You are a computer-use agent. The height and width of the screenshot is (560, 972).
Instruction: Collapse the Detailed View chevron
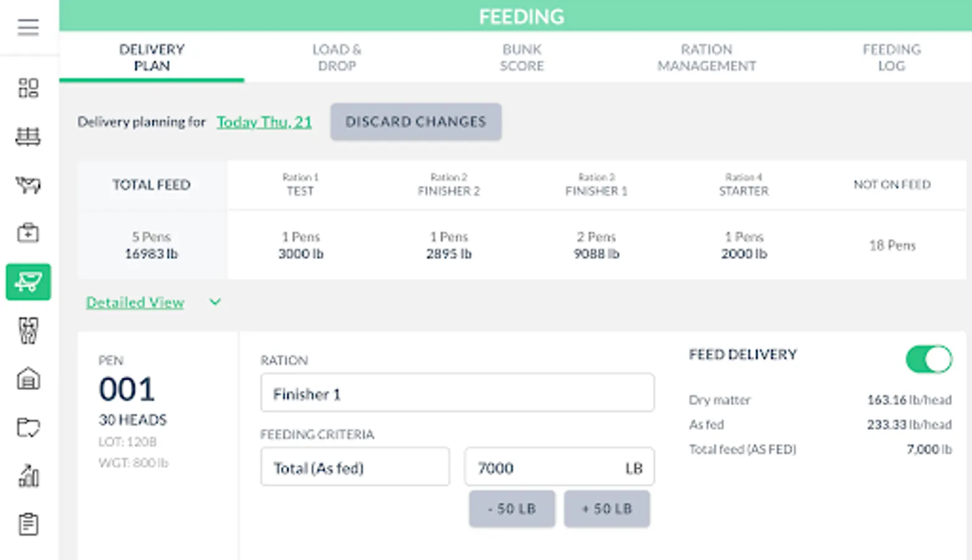(215, 302)
